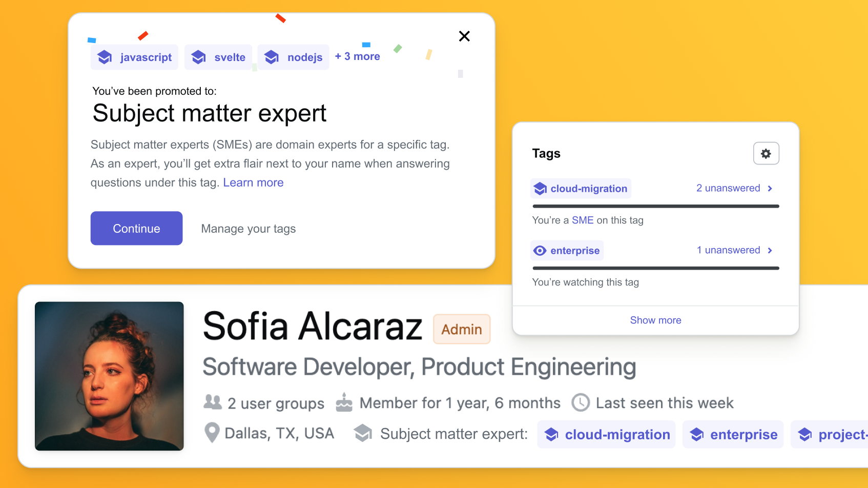Image resolution: width=868 pixels, height=488 pixels.
Task: Click the SME cap icon on Tags panel cloud-migration
Action: (540, 189)
